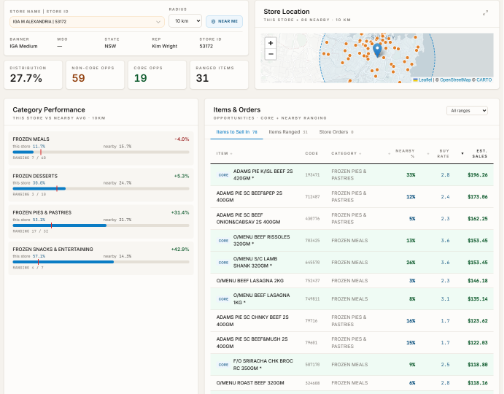Expand the Store Location map to fullscreen

point(485,13)
